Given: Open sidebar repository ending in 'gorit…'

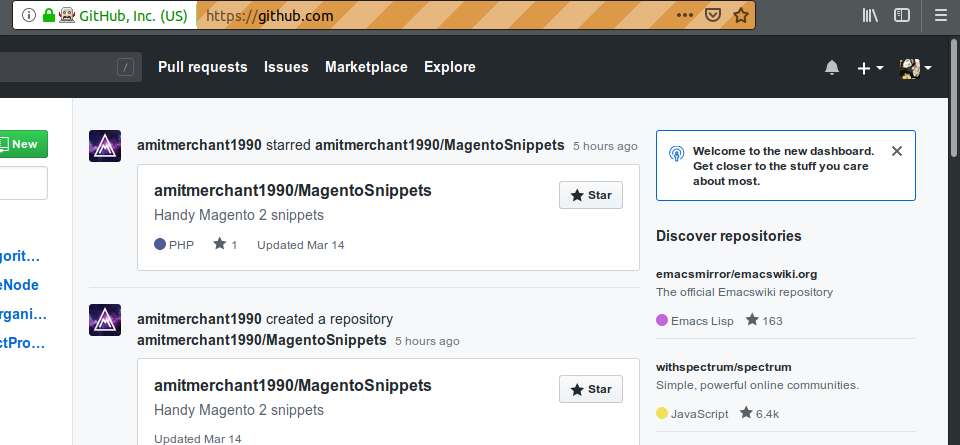Looking at the screenshot, I should 20,256.
